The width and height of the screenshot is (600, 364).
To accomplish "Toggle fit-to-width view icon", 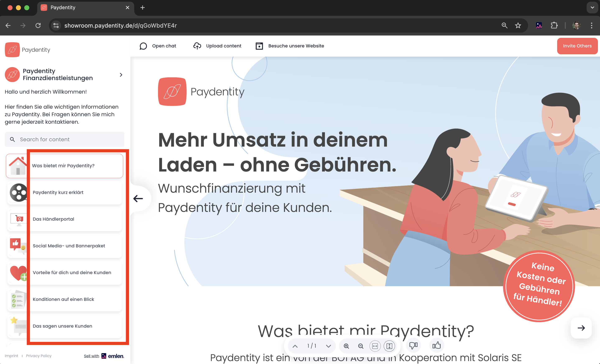I will coord(375,346).
